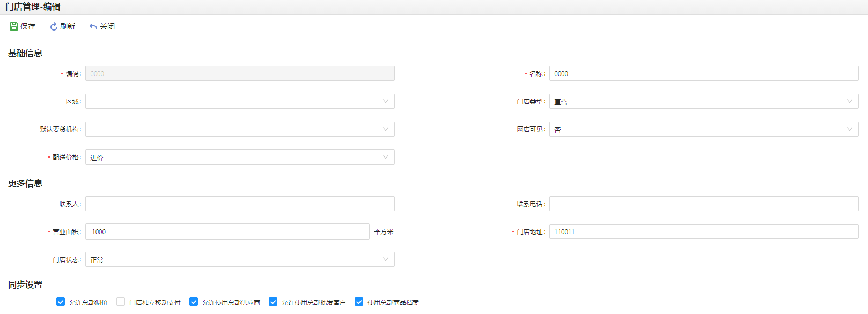Click the 联系电话 text field
The image size is (868, 314).
[703, 204]
